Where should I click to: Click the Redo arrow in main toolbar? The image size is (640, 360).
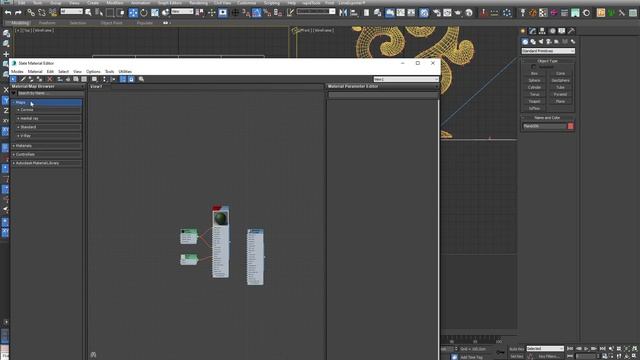click(18, 13)
